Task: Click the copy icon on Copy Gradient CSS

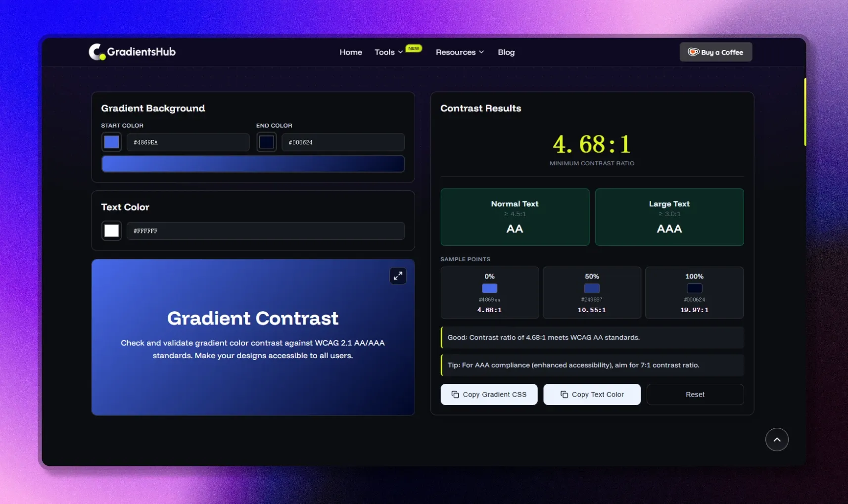Action: [x=455, y=395]
